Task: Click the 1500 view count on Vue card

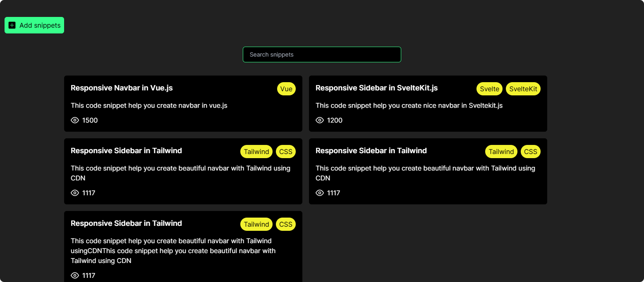Action: point(89,120)
